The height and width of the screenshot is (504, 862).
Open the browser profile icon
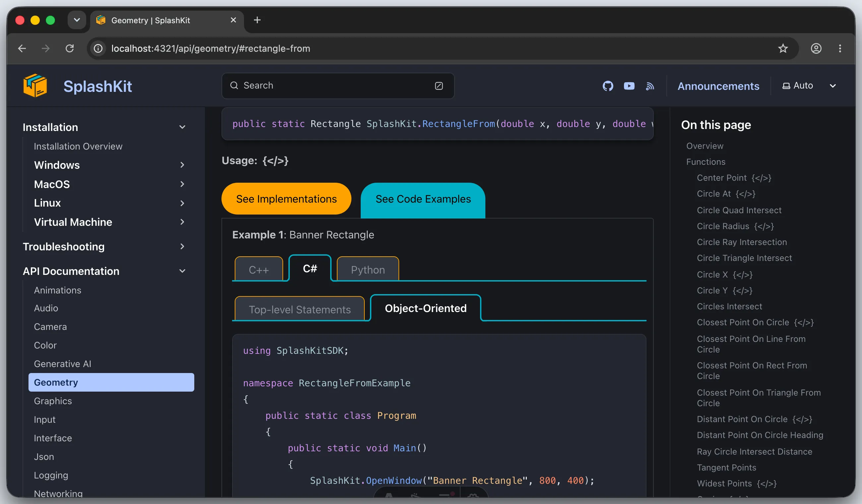click(816, 49)
